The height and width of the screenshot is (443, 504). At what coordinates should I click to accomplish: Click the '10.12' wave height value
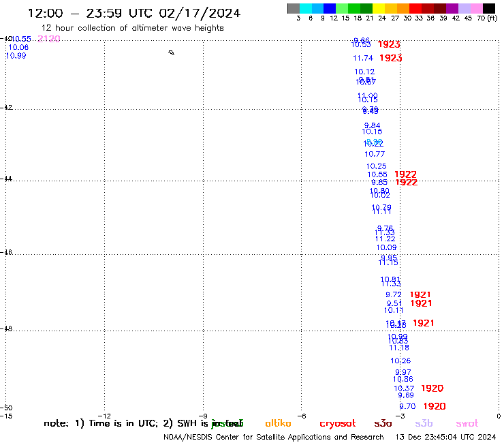(x=364, y=72)
